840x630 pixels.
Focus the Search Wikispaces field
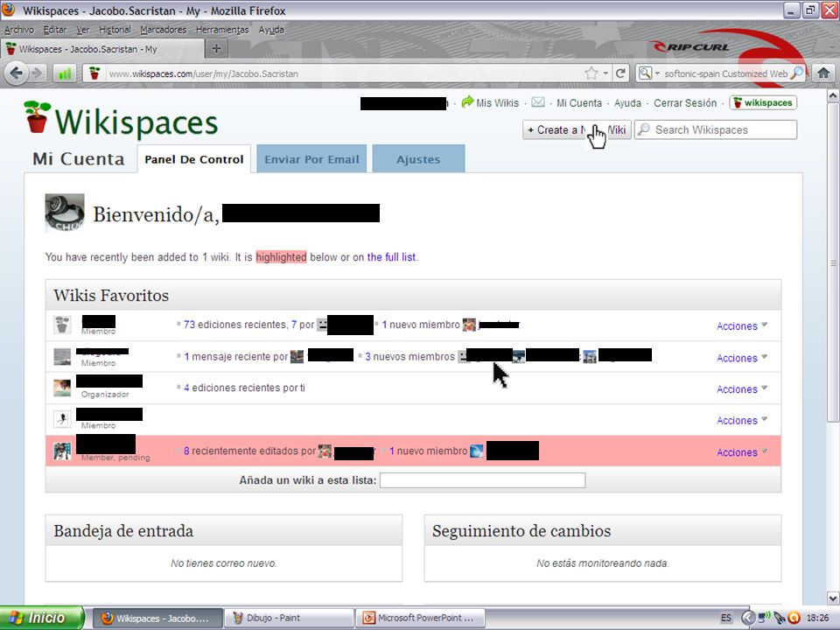pyautogui.click(x=716, y=129)
